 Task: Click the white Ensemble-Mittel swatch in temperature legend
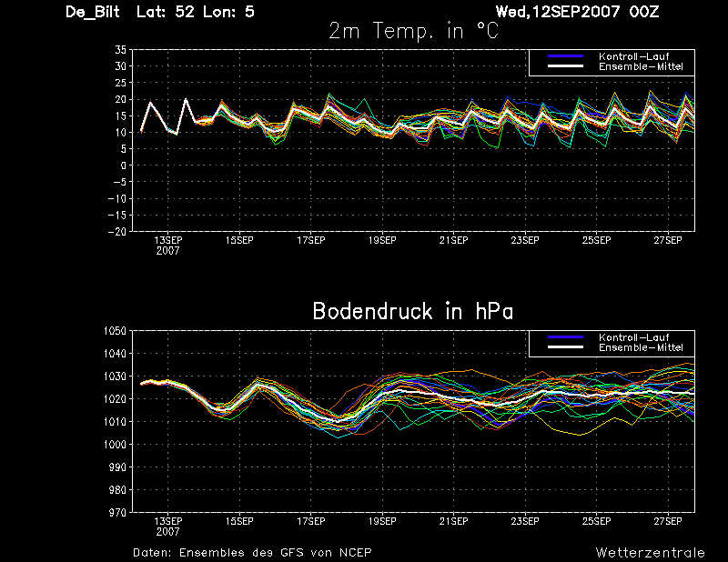coord(565,66)
